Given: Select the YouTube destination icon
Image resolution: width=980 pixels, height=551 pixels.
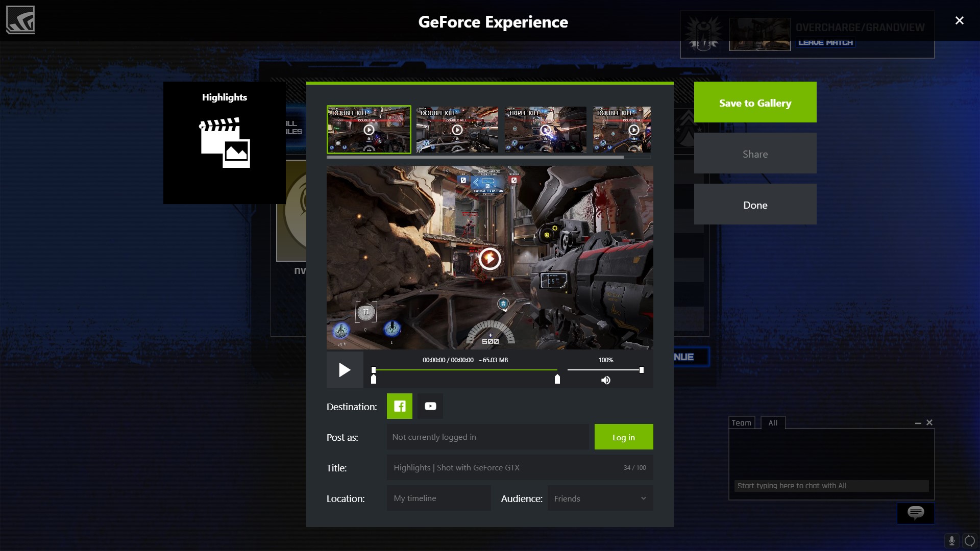Looking at the screenshot, I should tap(430, 406).
